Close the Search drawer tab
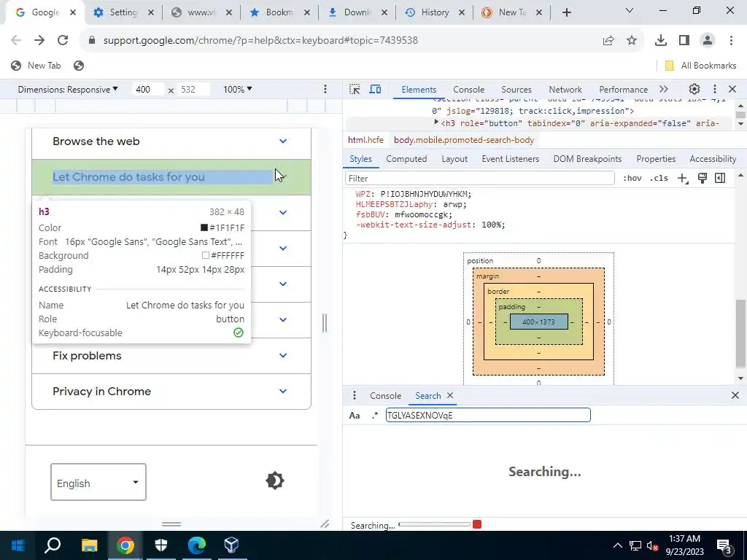 [x=449, y=395]
